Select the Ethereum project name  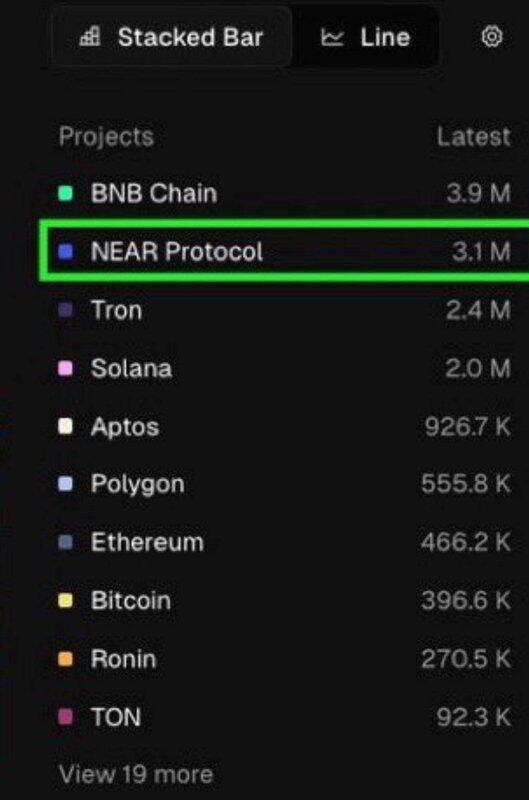pyautogui.click(x=147, y=542)
